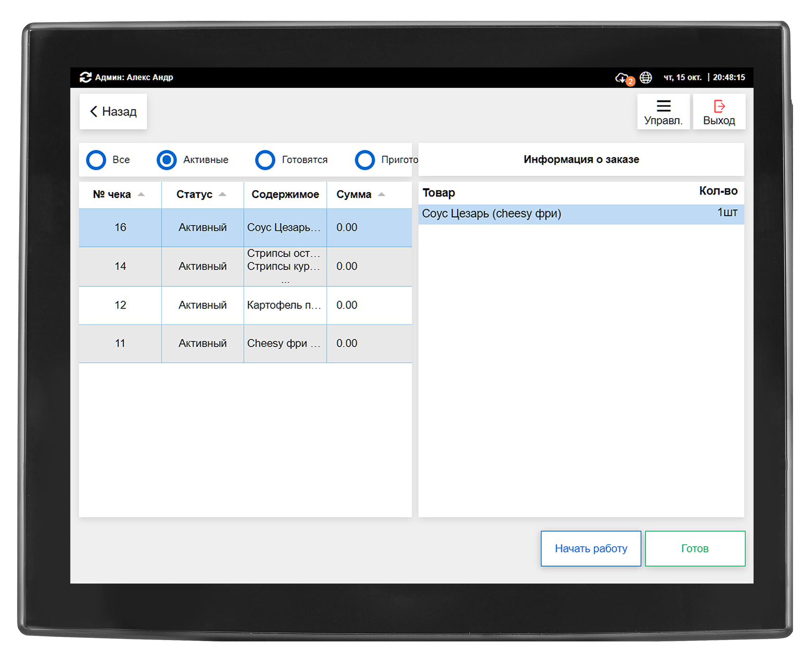This screenshot has width=812, height=659.
Task: Click the clock time 20:48:15
Action: tap(729, 77)
